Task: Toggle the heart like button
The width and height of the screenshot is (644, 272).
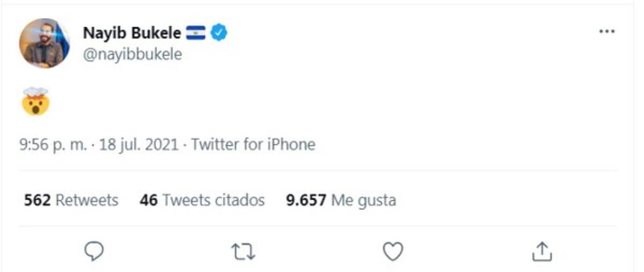Action: [393, 251]
